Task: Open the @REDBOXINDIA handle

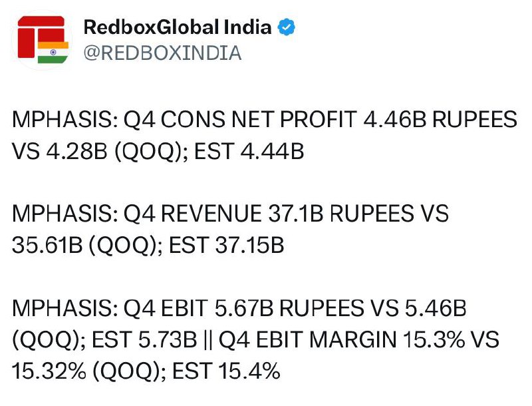Action: pos(162,53)
